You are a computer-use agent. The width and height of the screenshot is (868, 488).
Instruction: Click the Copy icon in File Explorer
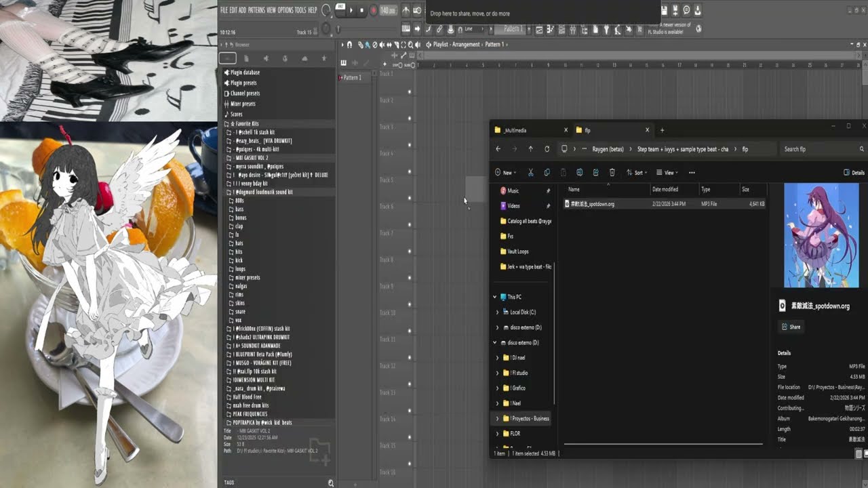point(547,173)
